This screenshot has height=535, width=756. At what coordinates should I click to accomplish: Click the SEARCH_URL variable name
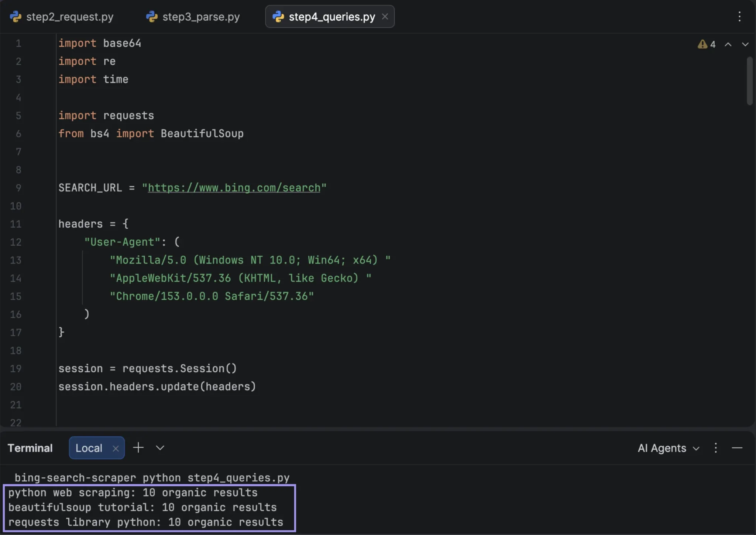pos(90,188)
